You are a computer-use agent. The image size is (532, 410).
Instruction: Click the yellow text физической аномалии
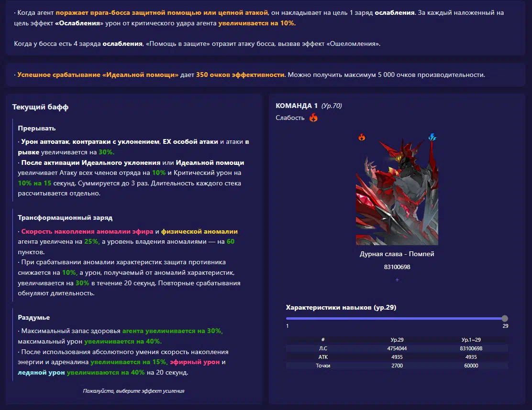pos(199,231)
